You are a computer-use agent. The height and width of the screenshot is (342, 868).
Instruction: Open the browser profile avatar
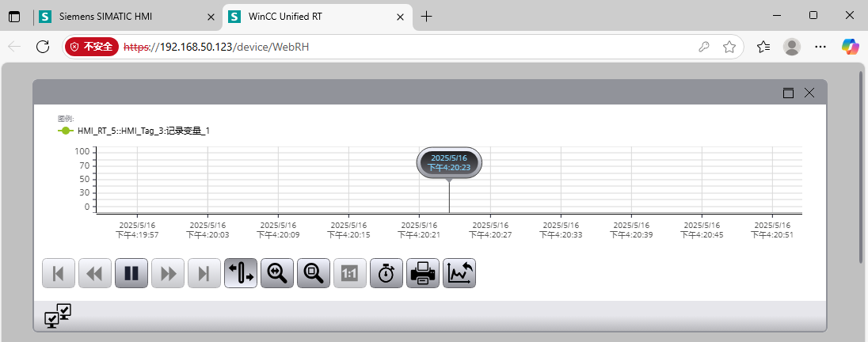(x=792, y=47)
